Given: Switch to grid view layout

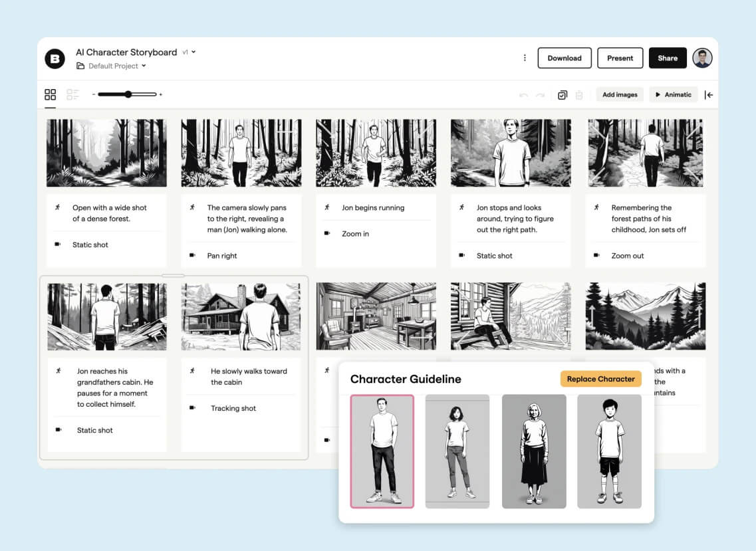Looking at the screenshot, I should (50, 94).
